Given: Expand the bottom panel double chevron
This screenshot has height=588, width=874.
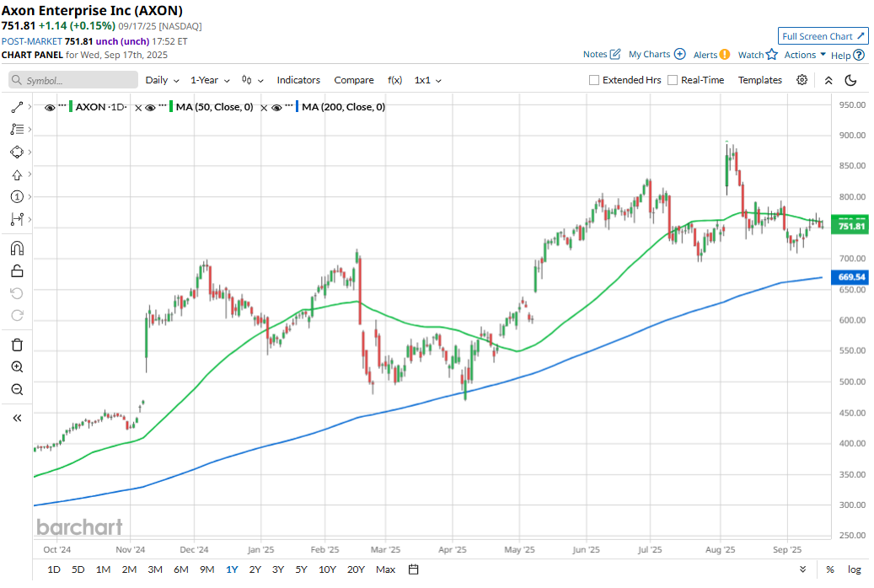Looking at the screenshot, I should pos(802,569).
